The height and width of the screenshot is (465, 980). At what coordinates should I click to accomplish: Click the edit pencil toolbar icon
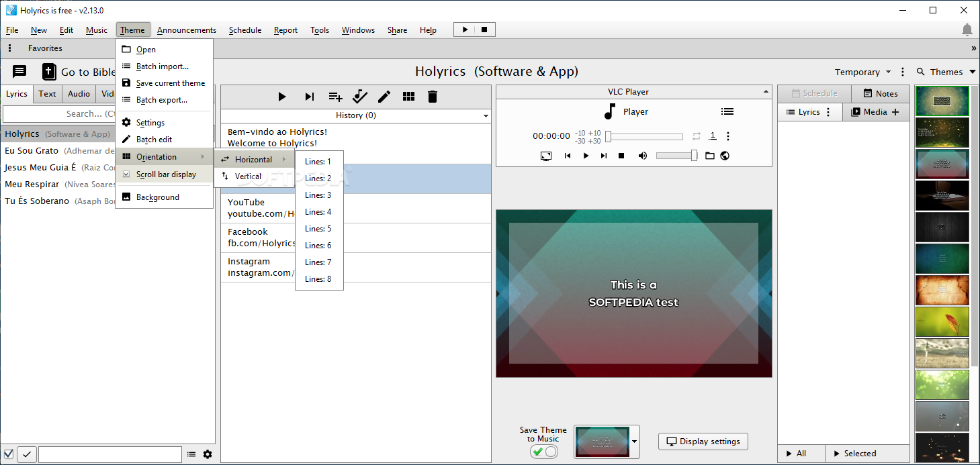[x=384, y=97]
